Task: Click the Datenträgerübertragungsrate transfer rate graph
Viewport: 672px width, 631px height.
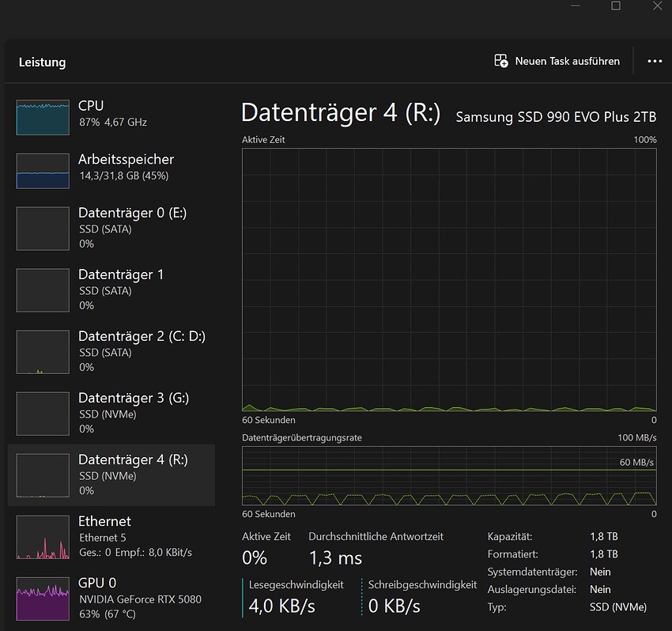Action: pyautogui.click(x=448, y=475)
